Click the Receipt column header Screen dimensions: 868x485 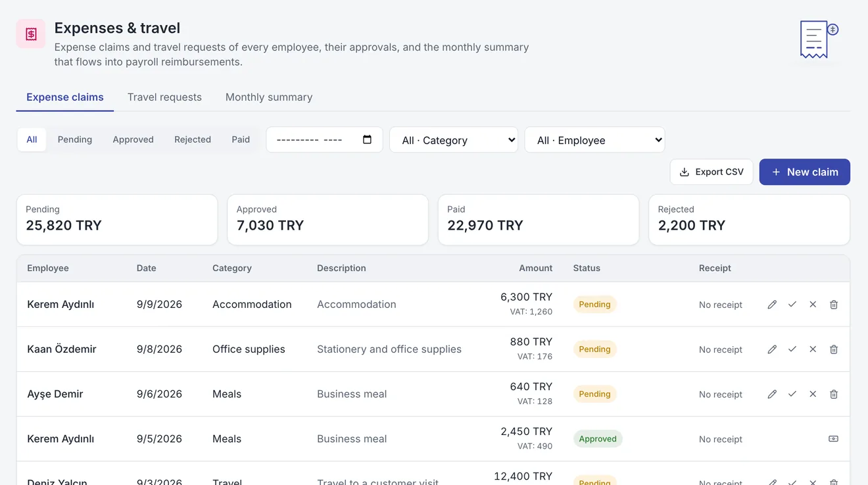[x=715, y=268]
